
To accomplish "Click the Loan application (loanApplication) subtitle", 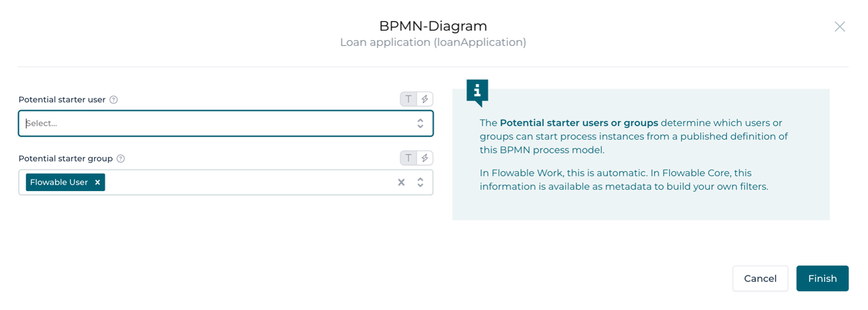I will click(x=433, y=43).
